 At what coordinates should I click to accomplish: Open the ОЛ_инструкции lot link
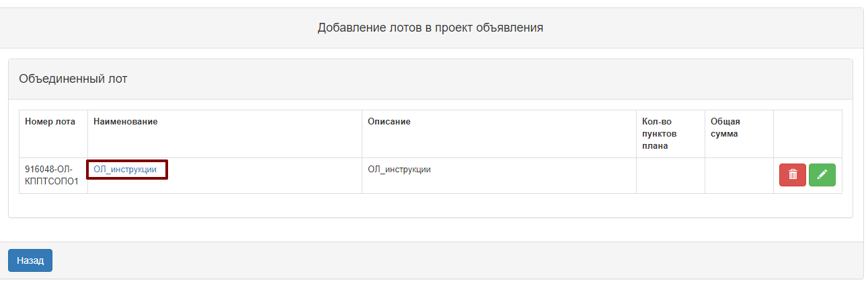[x=125, y=170]
